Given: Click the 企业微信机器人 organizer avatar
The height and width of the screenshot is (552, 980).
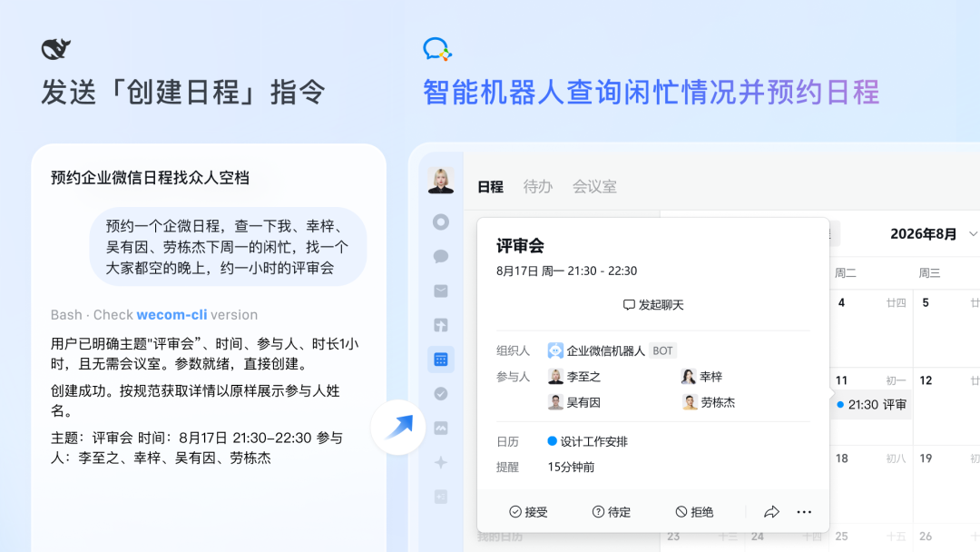Looking at the screenshot, I should (x=555, y=350).
